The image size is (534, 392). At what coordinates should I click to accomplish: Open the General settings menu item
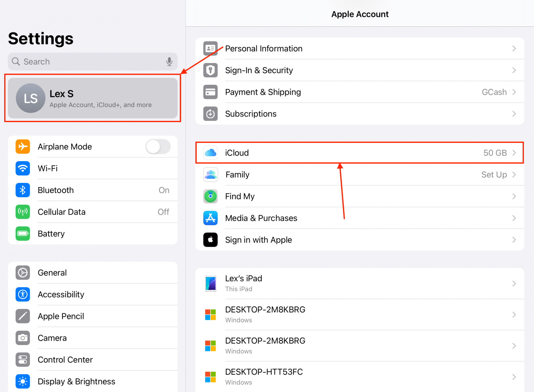[x=52, y=273]
